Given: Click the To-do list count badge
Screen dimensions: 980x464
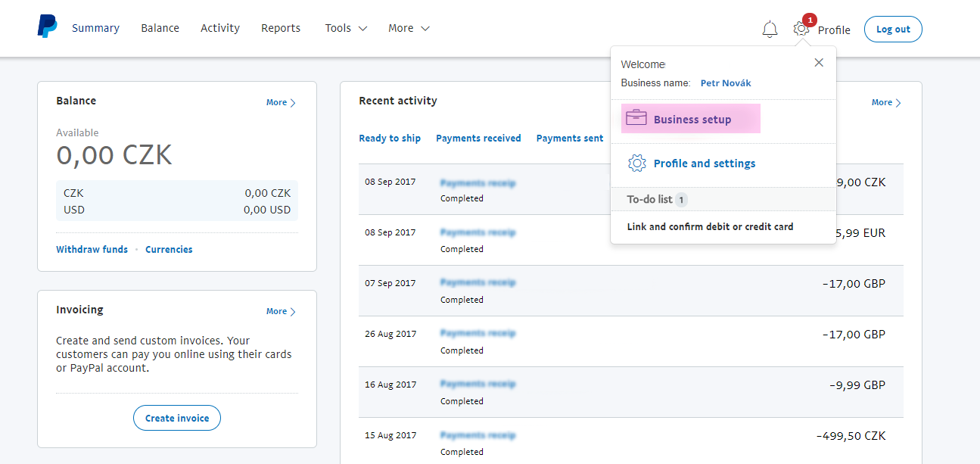Looking at the screenshot, I should pyautogui.click(x=681, y=200).
